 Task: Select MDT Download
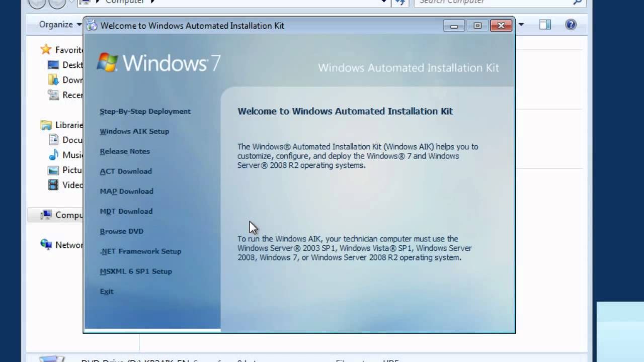[x=126, y=212]
